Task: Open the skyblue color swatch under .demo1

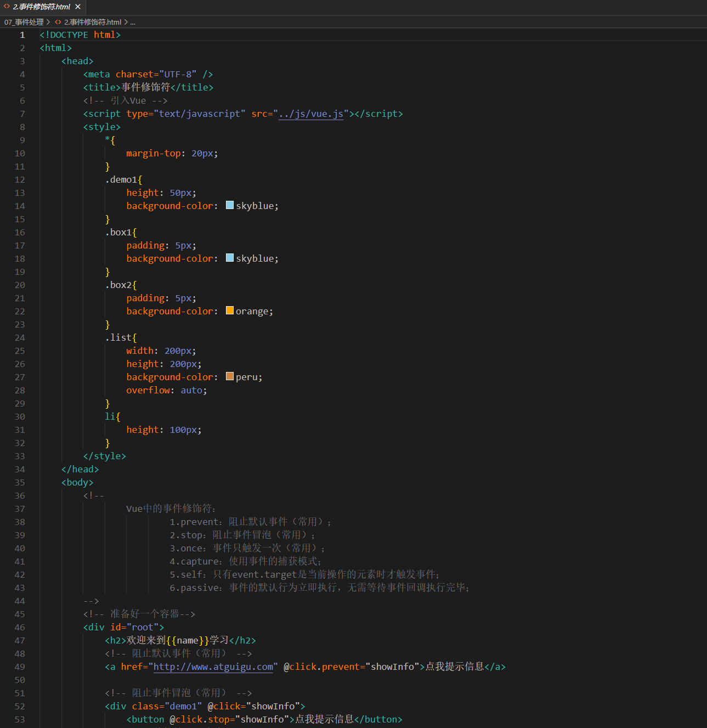Action: (x=230, y=205)
